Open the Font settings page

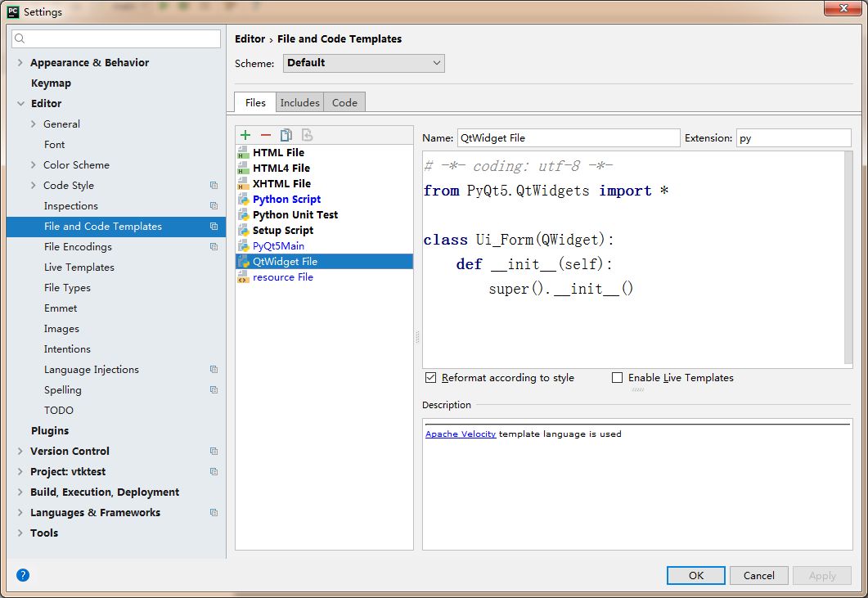click(54, 145)
